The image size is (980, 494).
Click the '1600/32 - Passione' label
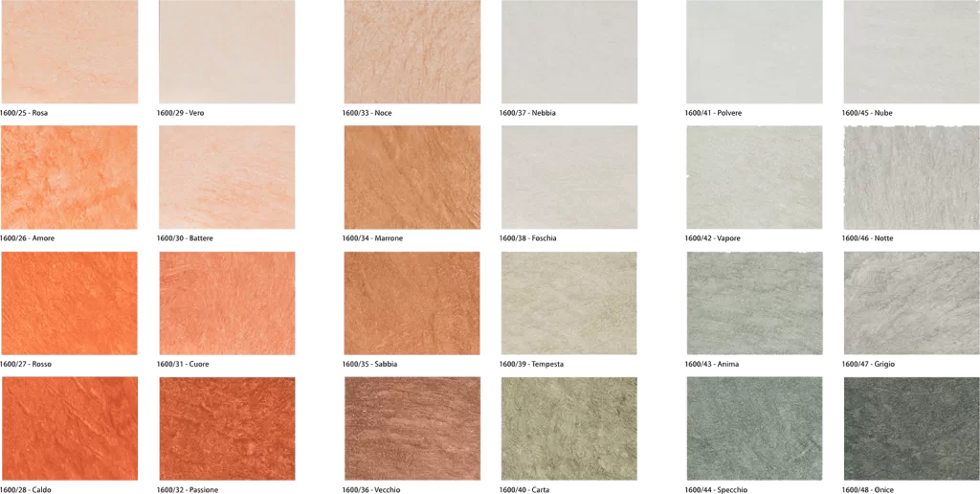[188, 490]
